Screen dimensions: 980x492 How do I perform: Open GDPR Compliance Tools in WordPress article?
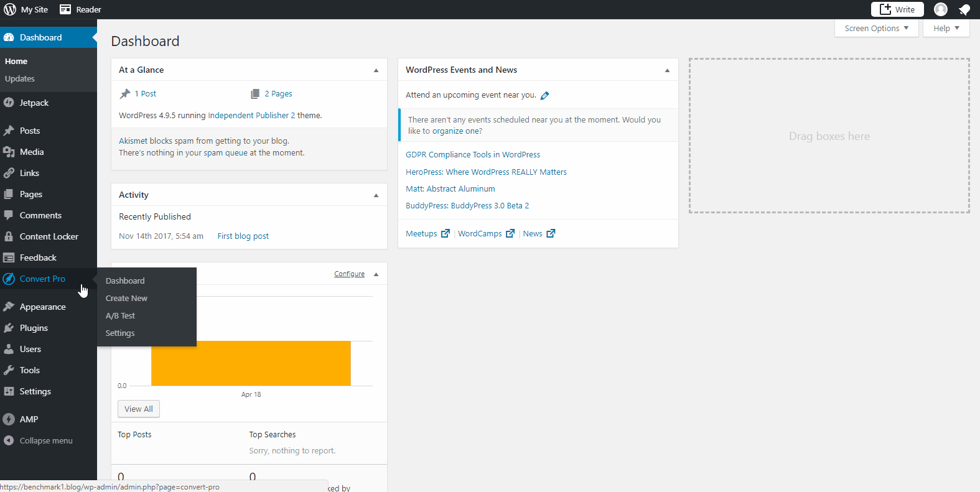click(x=473, y=155)
